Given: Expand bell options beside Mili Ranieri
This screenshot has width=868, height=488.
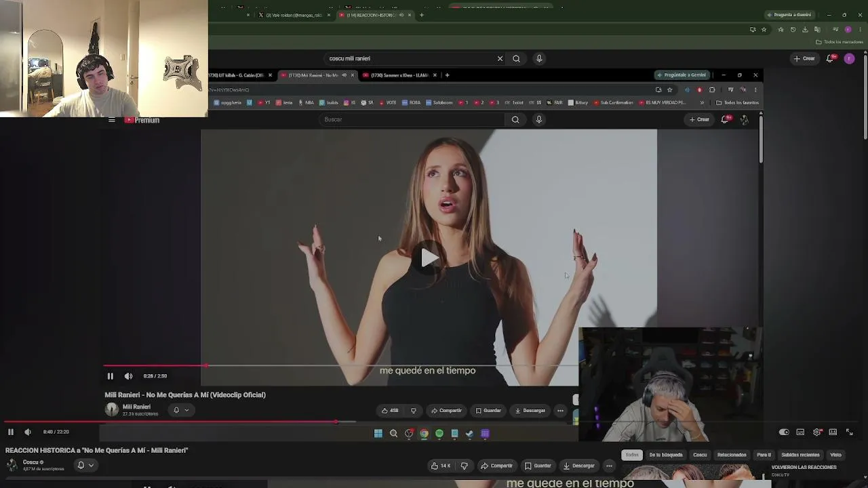Looking at the screenshot, I should pyautogui.click(x=181, y=410).
